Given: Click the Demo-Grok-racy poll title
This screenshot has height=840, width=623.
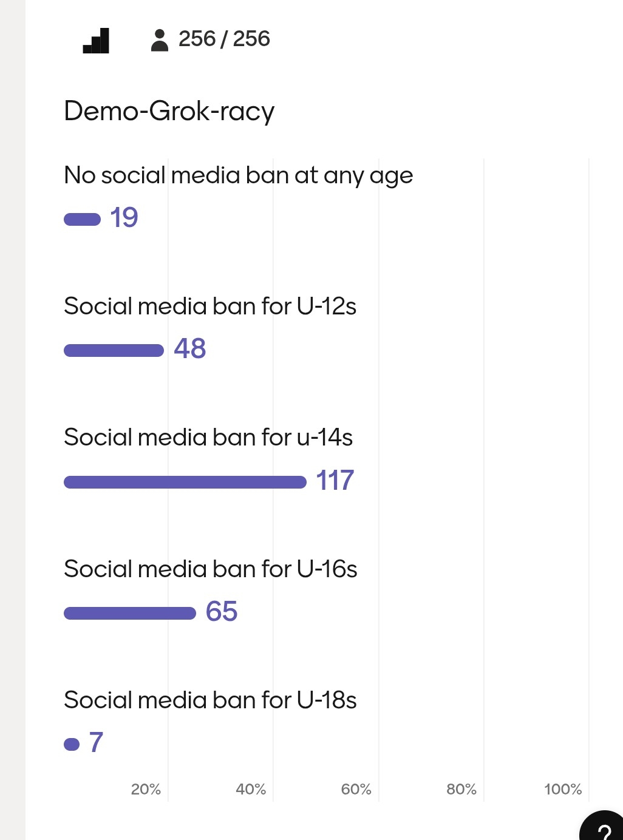Looking at the screenshot, I should tap(169, 111).
